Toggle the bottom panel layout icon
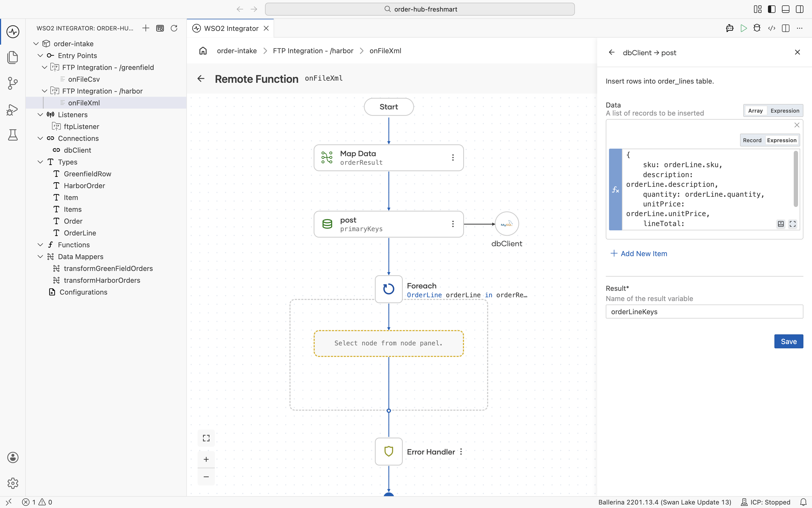Image resolution: width=812 pixels, height=508 pixels. click(785, 9)
